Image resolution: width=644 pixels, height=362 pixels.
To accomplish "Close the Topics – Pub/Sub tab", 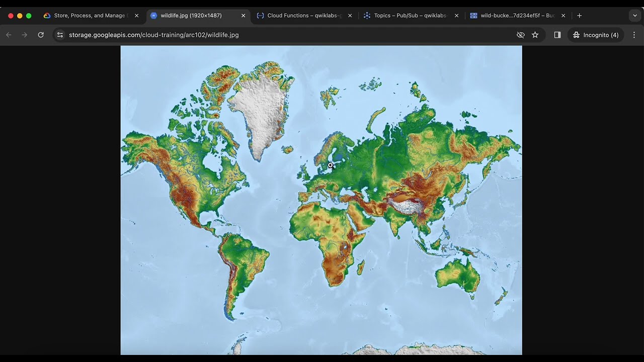I will (457, 16).
